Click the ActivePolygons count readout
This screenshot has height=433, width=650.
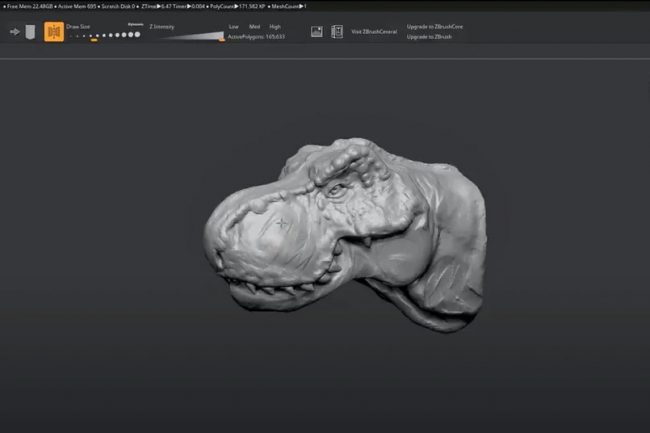click(x=256, y=36)
